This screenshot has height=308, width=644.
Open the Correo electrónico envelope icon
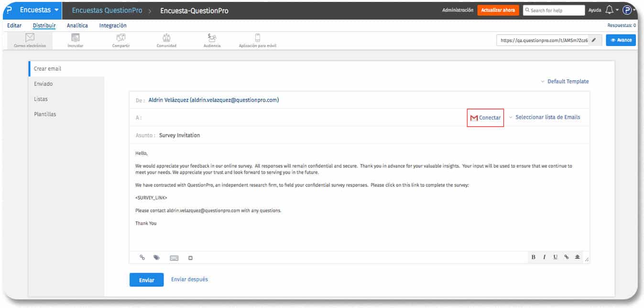point(30,38)
